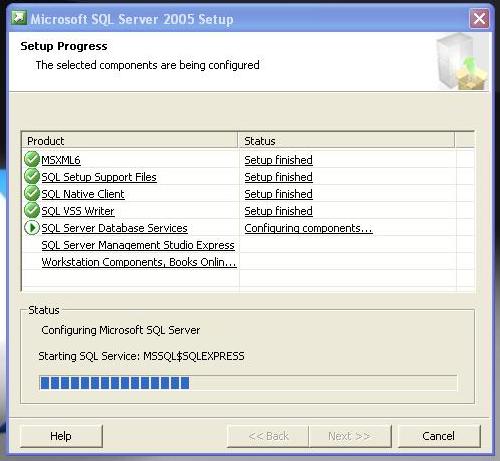Viewport: 500px width, 461px height.
Task: Open the MSXML6 product link
Action: 61,160
